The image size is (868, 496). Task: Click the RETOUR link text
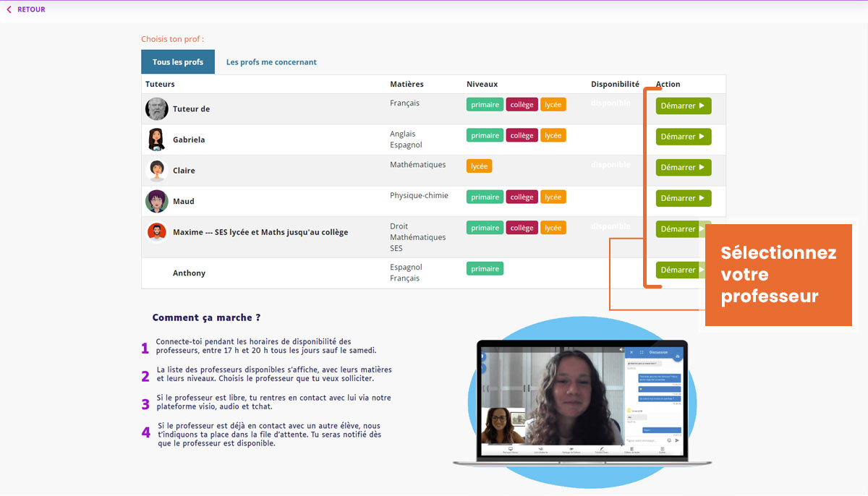[x=31, y=9]
